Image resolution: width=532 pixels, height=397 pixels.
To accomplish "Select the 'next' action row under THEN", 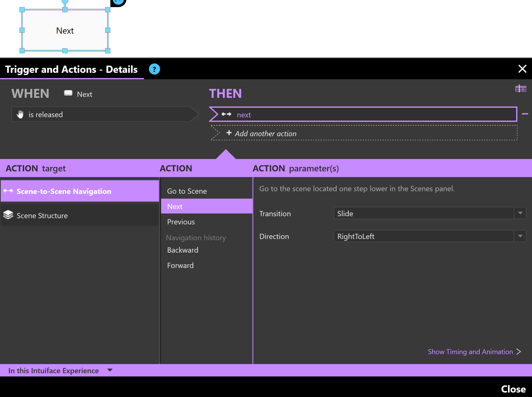I will coord(363,114).
